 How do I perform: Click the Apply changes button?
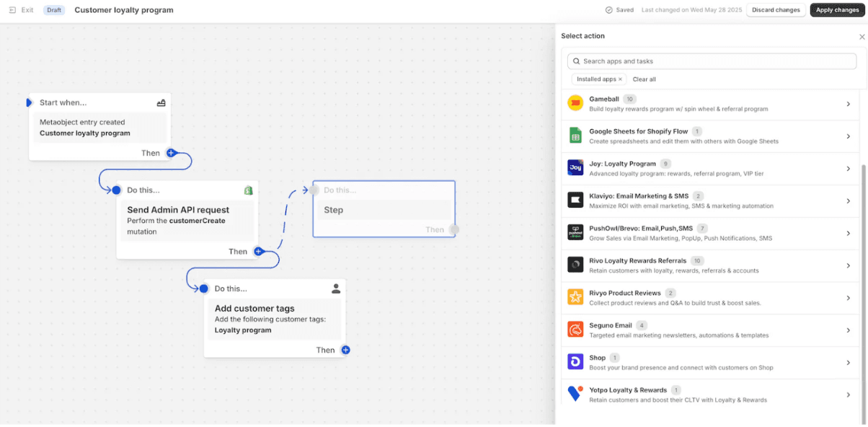[836, 9]
